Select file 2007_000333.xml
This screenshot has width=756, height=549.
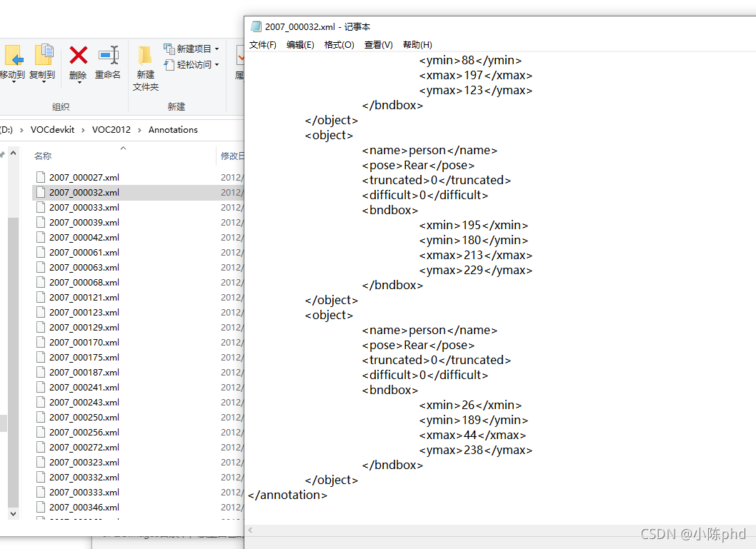84,492
